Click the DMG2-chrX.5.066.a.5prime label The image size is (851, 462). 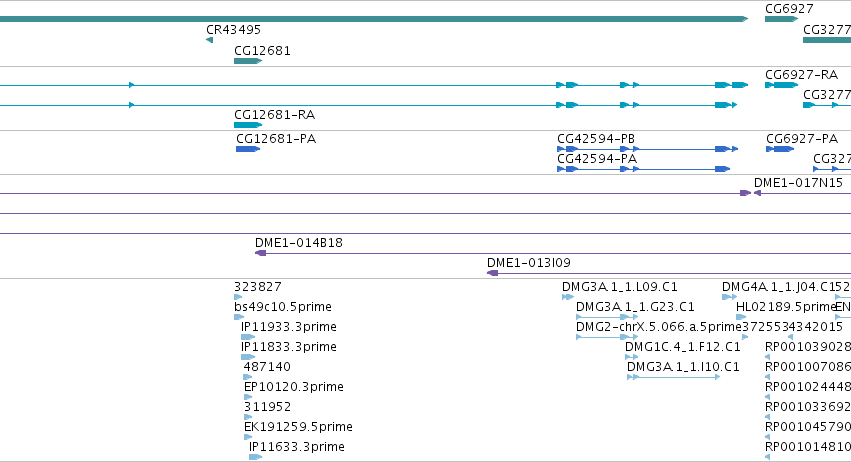click(658, 326)
